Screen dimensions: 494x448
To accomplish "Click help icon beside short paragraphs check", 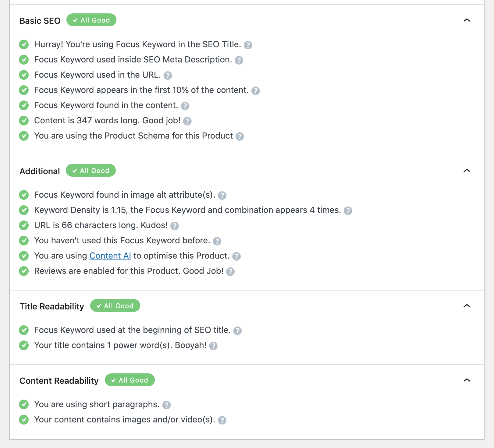I will click(166, 405).
